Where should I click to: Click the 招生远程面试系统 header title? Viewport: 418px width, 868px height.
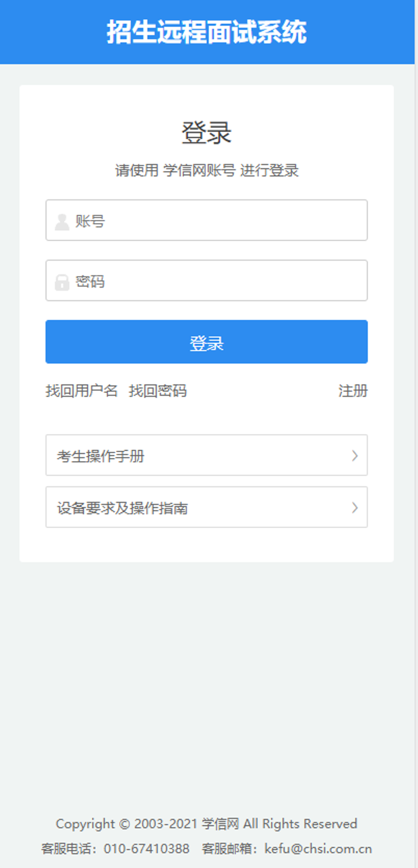[207, 32]
